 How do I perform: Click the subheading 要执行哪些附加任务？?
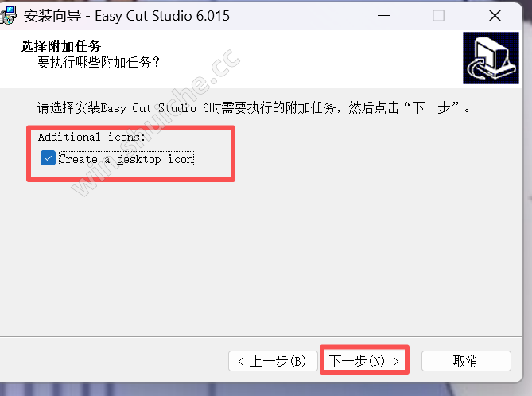pos(99,62)
